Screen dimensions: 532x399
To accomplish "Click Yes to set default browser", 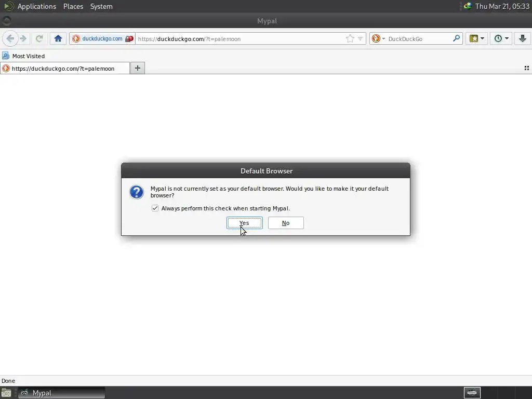I will click(244, 223).
